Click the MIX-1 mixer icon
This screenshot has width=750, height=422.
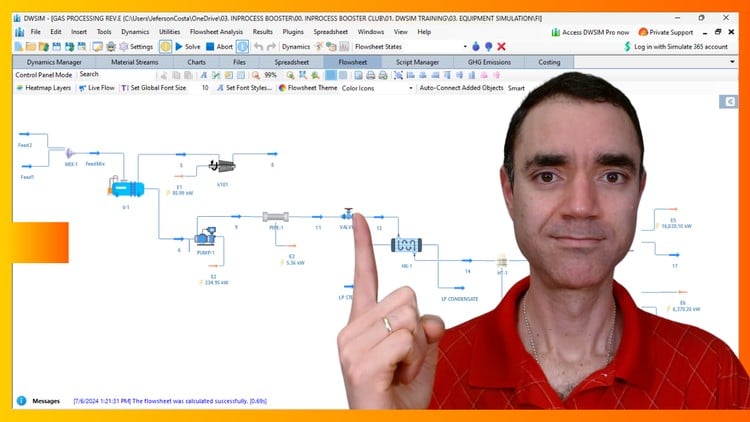pos(71,154)
